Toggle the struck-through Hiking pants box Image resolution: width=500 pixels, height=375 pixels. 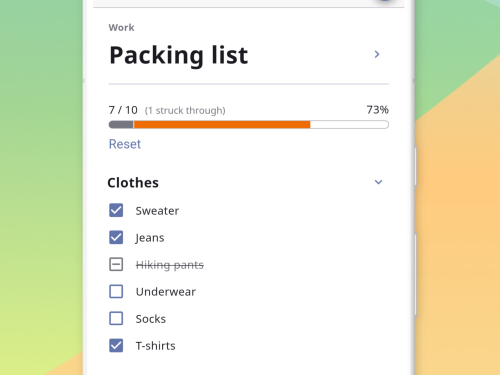116,264
